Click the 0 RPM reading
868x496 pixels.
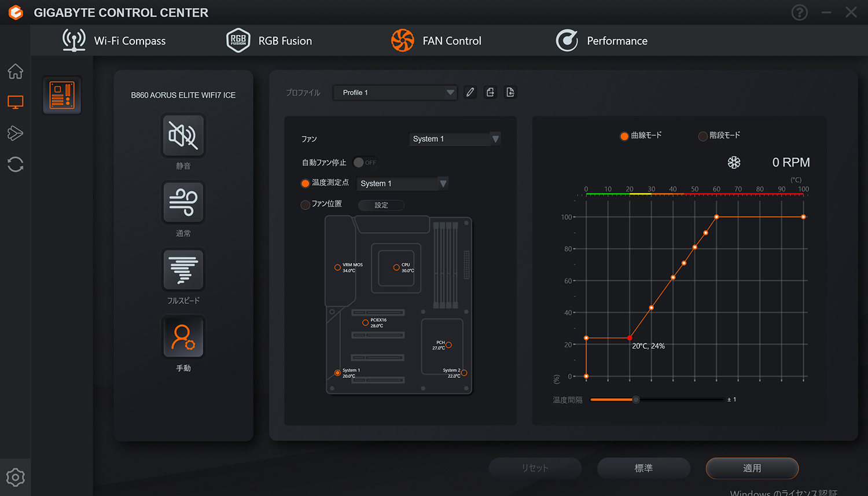point(791,163)
